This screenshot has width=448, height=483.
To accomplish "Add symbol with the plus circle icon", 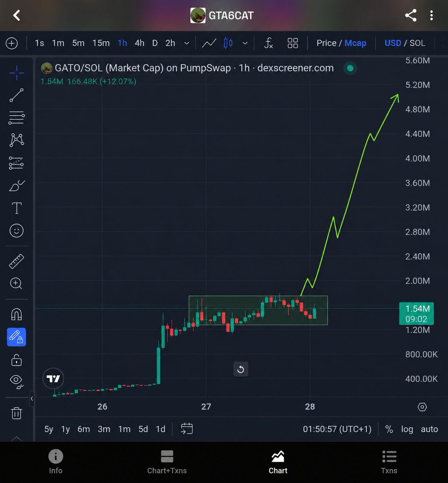I will click(12, 43).
